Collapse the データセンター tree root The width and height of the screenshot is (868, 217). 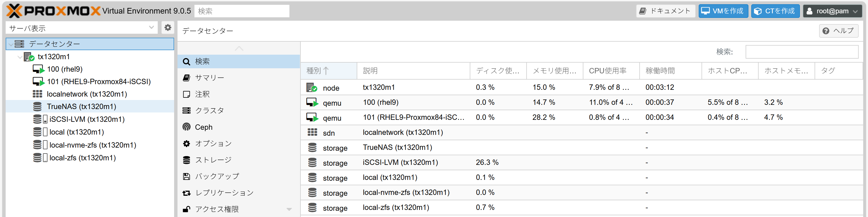(11, 44)
